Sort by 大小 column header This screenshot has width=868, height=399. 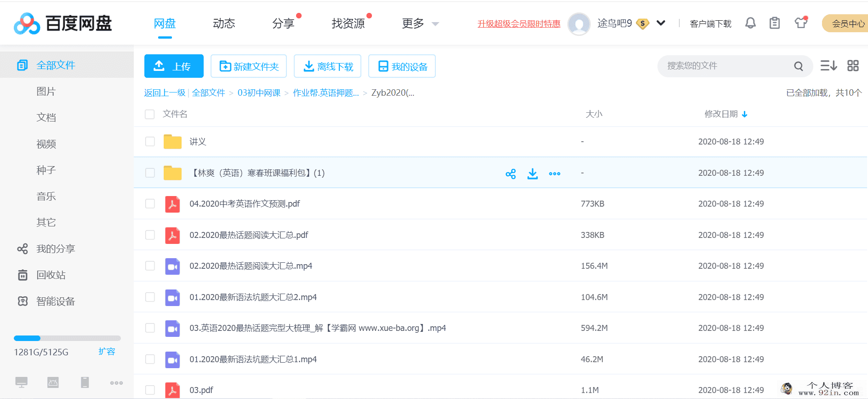(x=594, y=114)
